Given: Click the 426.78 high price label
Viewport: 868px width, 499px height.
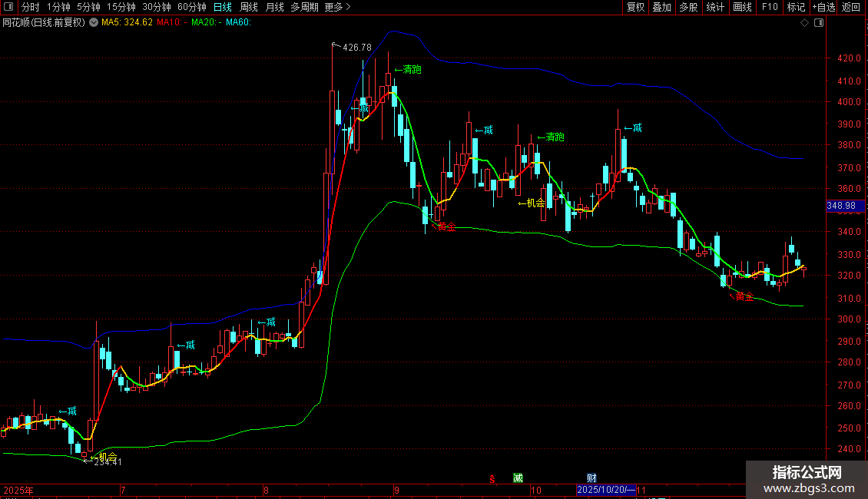Looking at the screenshot, I should (357, 48).
